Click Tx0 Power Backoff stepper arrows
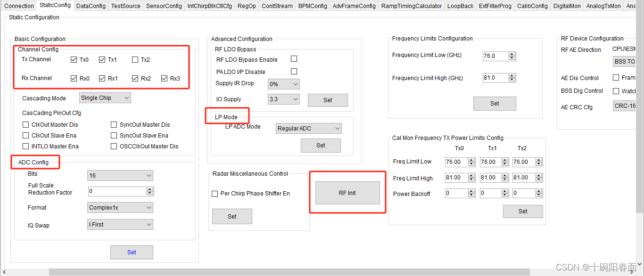This screenshot has width=644, height=276. 471,193
